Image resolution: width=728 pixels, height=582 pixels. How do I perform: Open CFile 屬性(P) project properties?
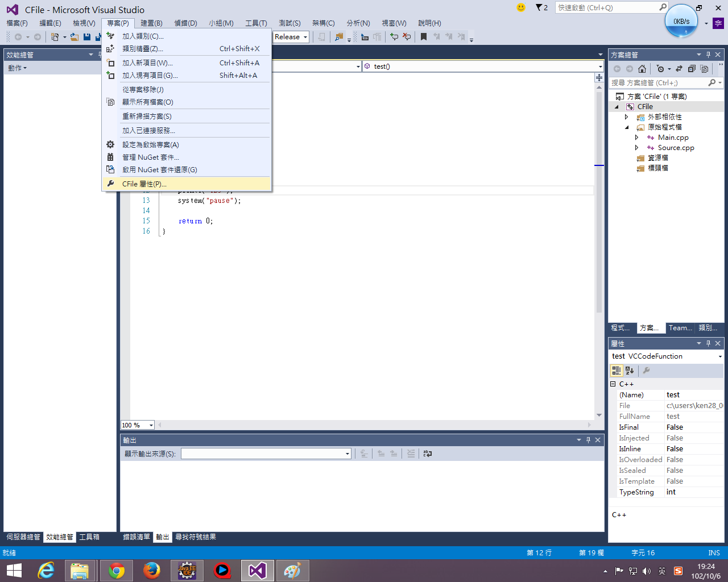(x=187, y=184)
